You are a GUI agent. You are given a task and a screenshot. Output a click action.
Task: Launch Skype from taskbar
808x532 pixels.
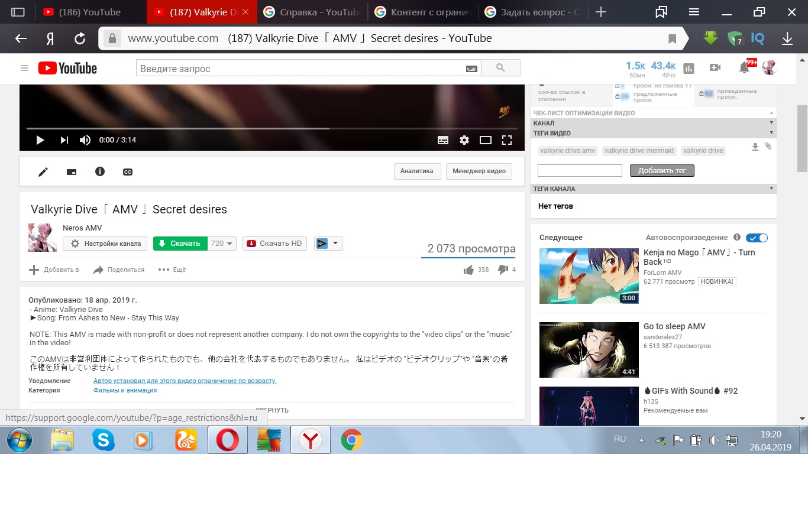[x=104, y=440]
